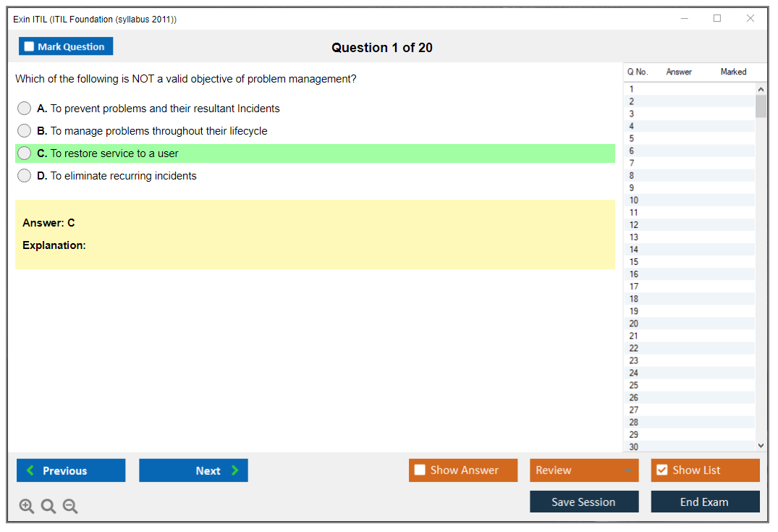The width and height of the screenshot is (778, 532).
Task: Click the reset zoom magnifier icon
Action: (48, 506)
